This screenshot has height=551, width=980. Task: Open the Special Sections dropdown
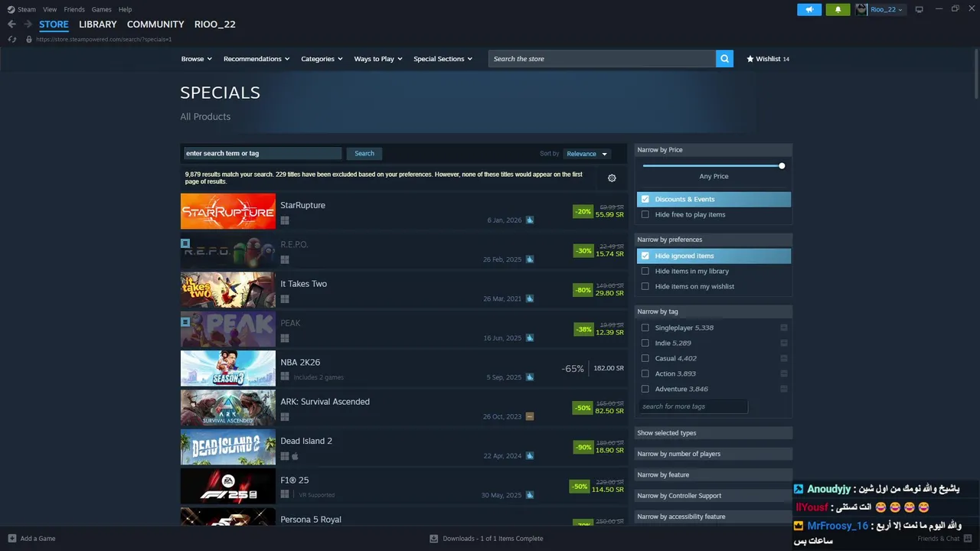coord(443,59)
